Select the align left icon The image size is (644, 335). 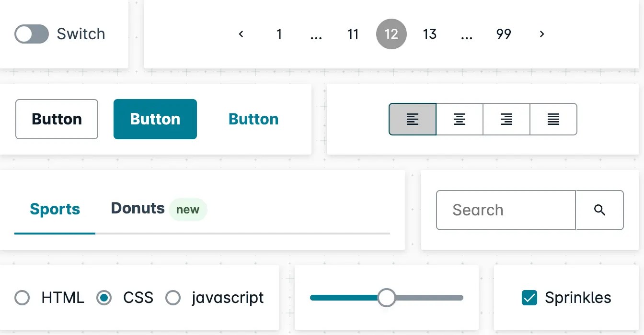pyautogui.click(x=412, y=119)
